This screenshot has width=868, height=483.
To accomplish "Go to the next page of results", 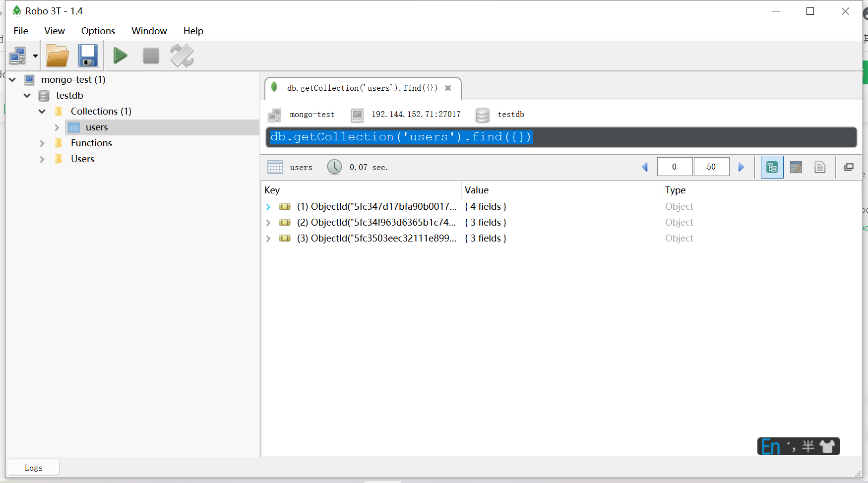I will point(741,167).
